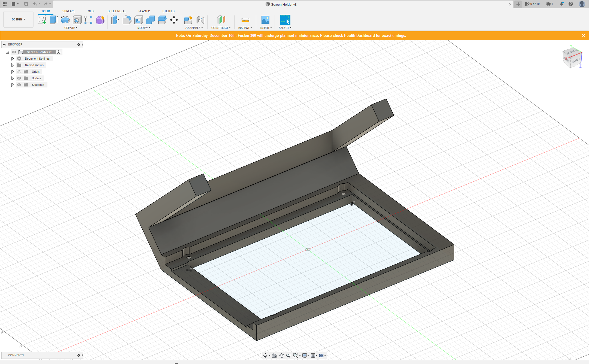Screen dimensions: 589x364
Task: Click the Create Sketch tool icon
Action: click(42, 20)
